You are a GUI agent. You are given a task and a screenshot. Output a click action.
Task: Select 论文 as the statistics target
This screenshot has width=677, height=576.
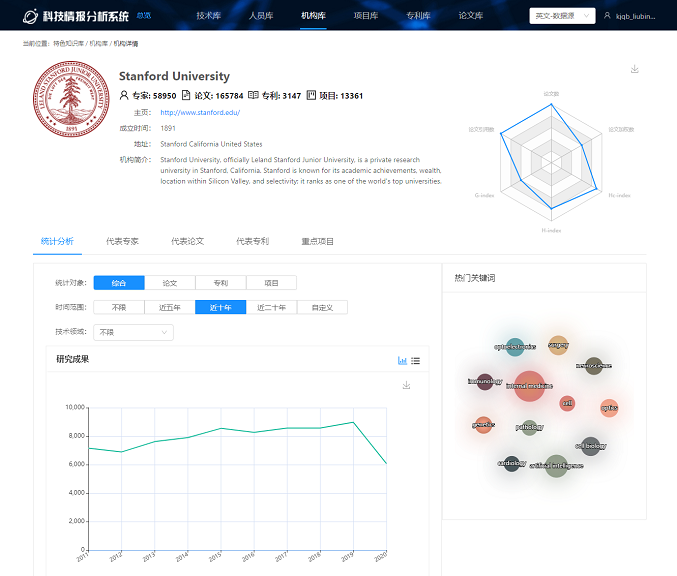point(170,283)
